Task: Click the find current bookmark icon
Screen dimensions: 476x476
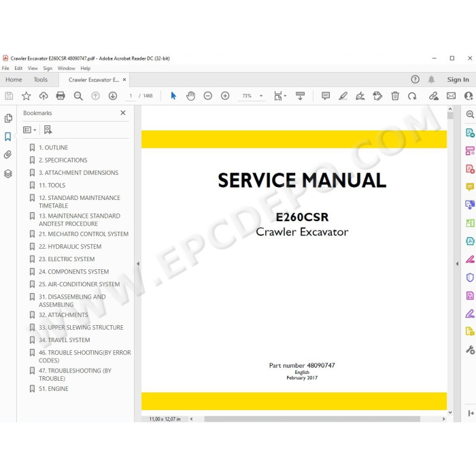Action: pos(48,130)
